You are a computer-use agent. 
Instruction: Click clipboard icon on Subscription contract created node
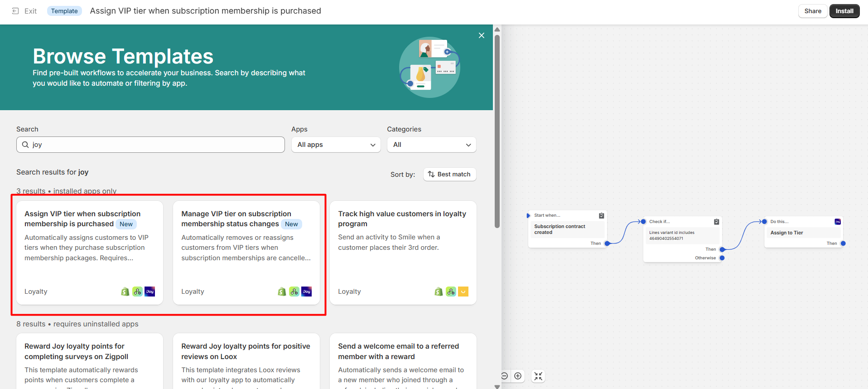coord(601,216)
